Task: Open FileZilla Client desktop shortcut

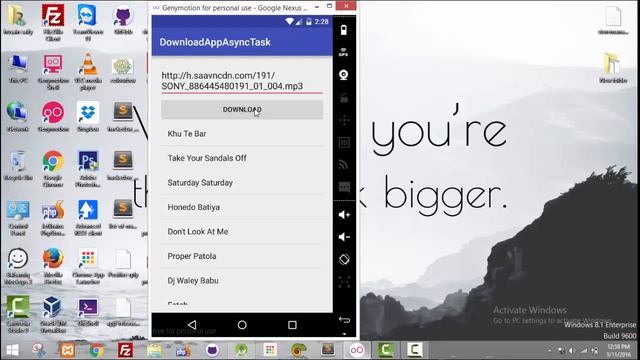Action: pyautogui.click(x=53, y=22)
